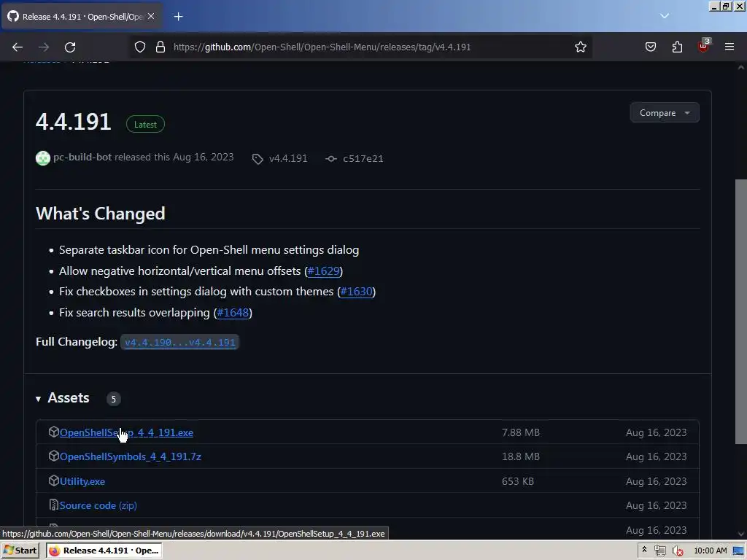Viewport: 747px width, 560px height.
Task: Open the Pocket save icon
Action: click(650, 47)
